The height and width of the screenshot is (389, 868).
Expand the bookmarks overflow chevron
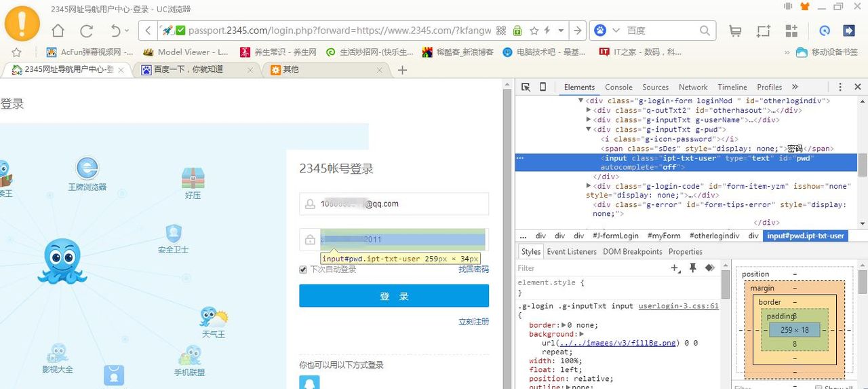[787, 52]
